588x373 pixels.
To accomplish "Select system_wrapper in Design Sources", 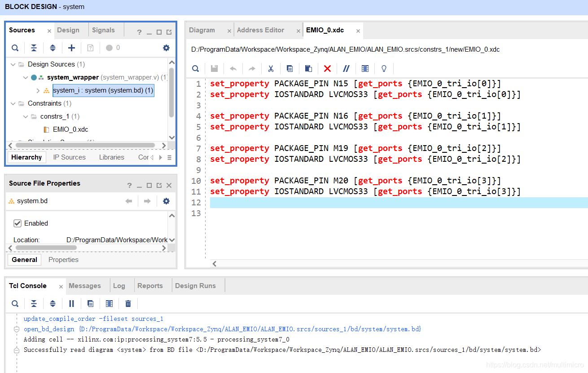I will (73, 77).
